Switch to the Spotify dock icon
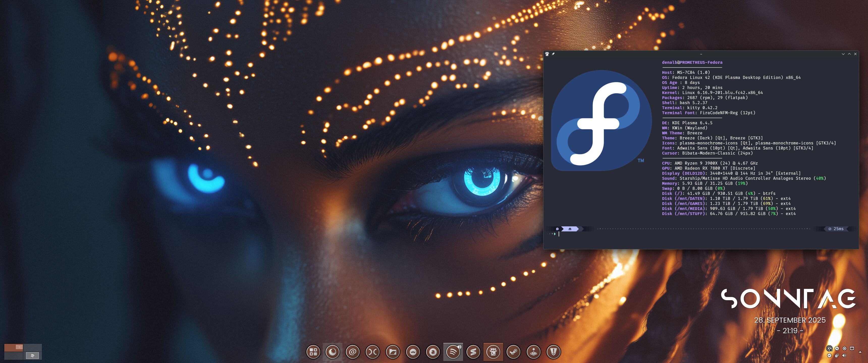 pyautogui.click(x=453, y=352)
